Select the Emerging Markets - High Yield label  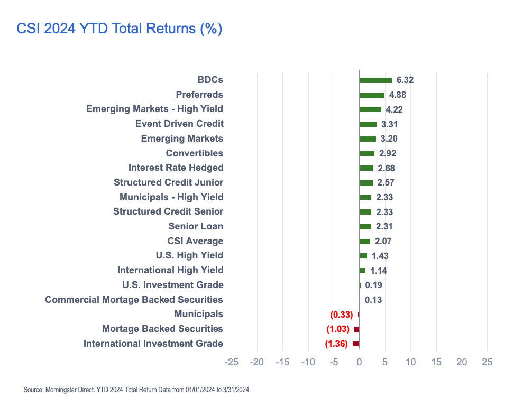click(154, 109)
